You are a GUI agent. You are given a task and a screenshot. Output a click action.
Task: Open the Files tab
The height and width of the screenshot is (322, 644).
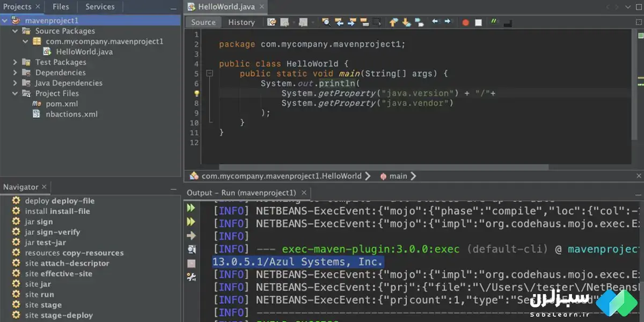click(61, 7)
